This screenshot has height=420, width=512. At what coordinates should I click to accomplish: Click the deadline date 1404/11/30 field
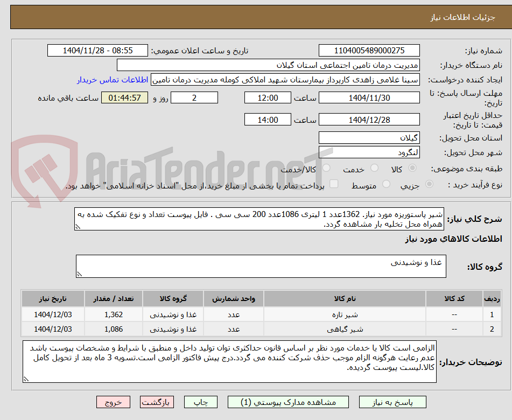click(369, 97)
